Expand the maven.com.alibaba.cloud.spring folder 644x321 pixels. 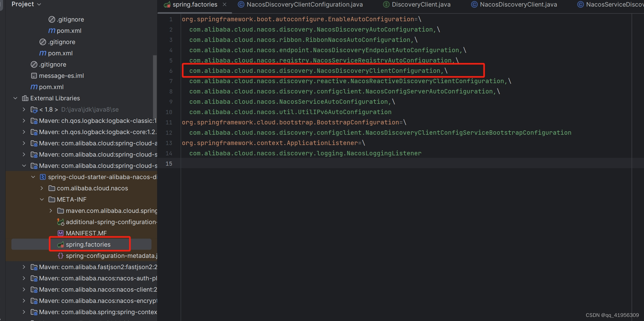51,211
